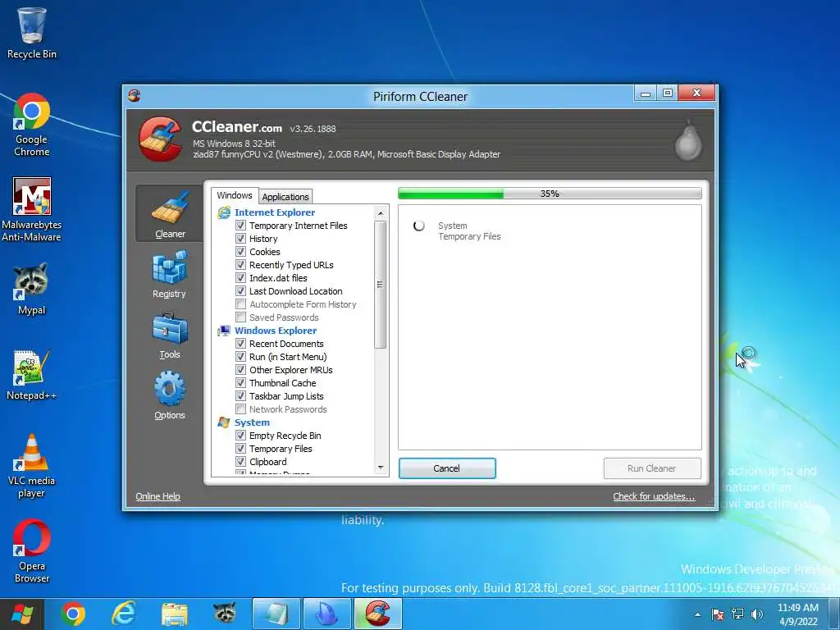The image size is (840, 630).
Task: Click the list scroll-down arrow
Action: pos(381,468)
